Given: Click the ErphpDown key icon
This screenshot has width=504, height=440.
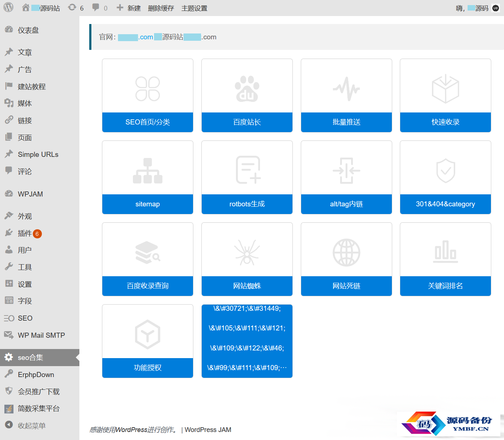Looking at the screenshot, I should point(9,374).
